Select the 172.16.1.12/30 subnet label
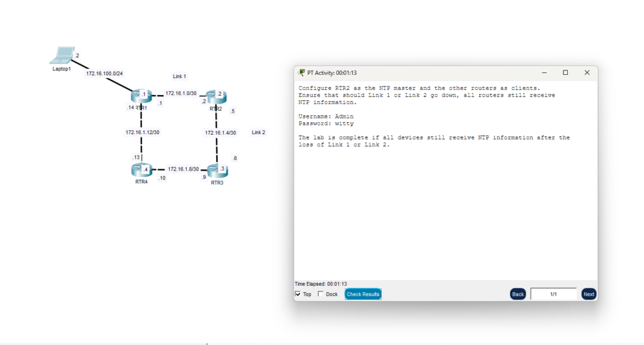Viewport: 644px width, 345px height. 142,133
